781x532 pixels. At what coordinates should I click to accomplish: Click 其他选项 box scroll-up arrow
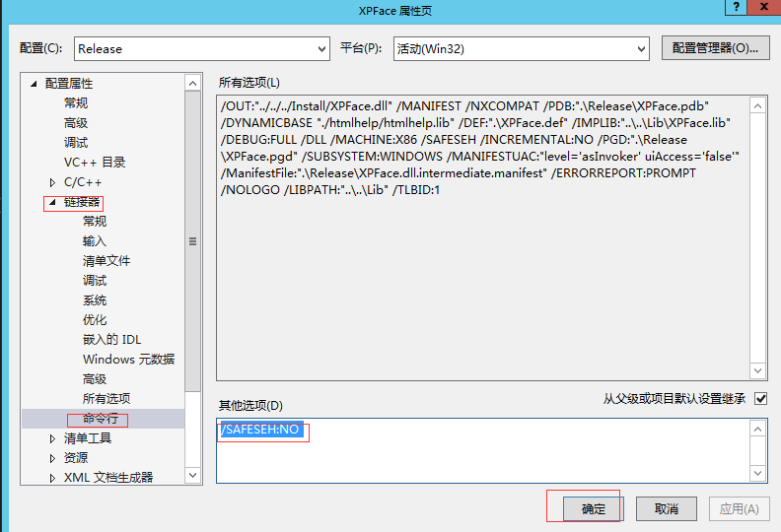(757, 429)
